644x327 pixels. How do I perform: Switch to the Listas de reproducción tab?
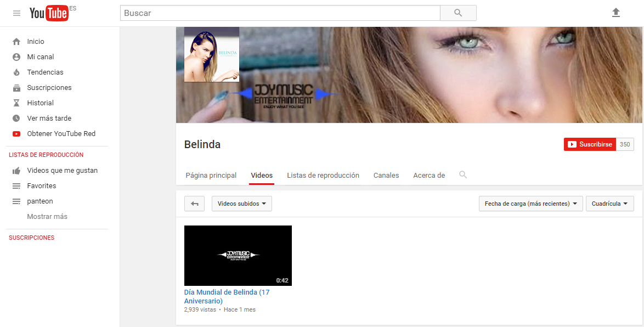[x=323, y=176]
